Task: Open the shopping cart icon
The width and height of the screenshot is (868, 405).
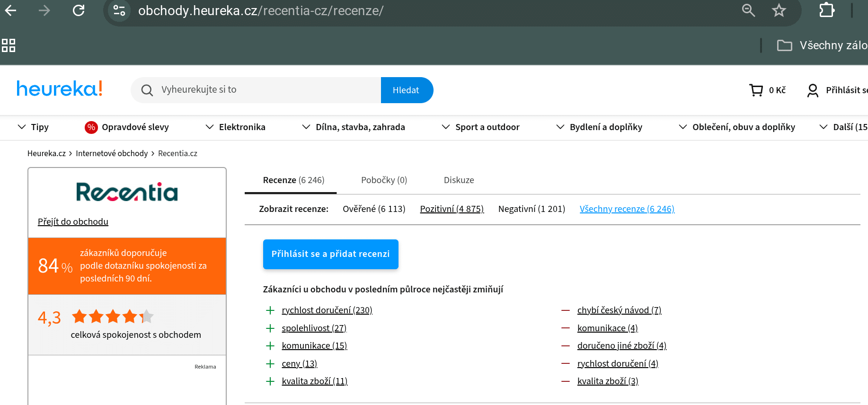Action: [x=756, y=90]
